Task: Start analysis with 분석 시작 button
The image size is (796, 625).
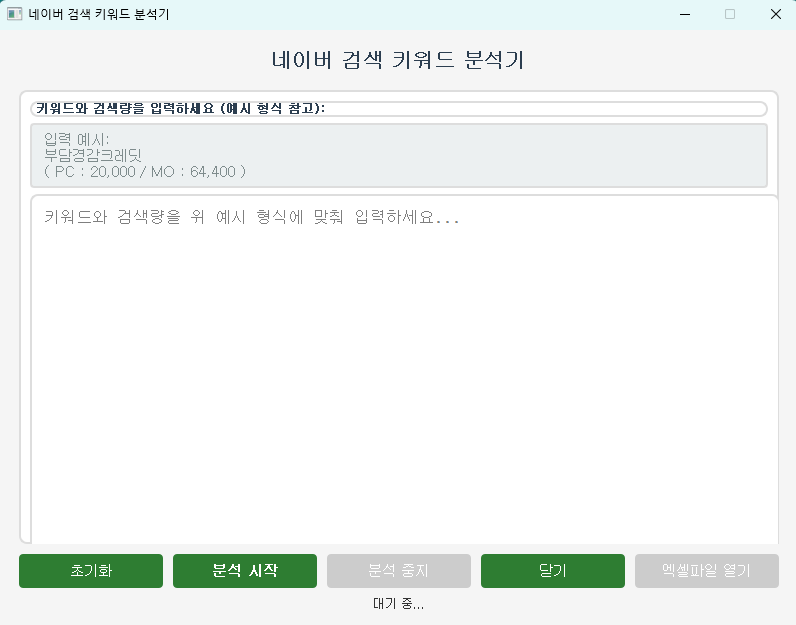Action: [x=245, y=571]
